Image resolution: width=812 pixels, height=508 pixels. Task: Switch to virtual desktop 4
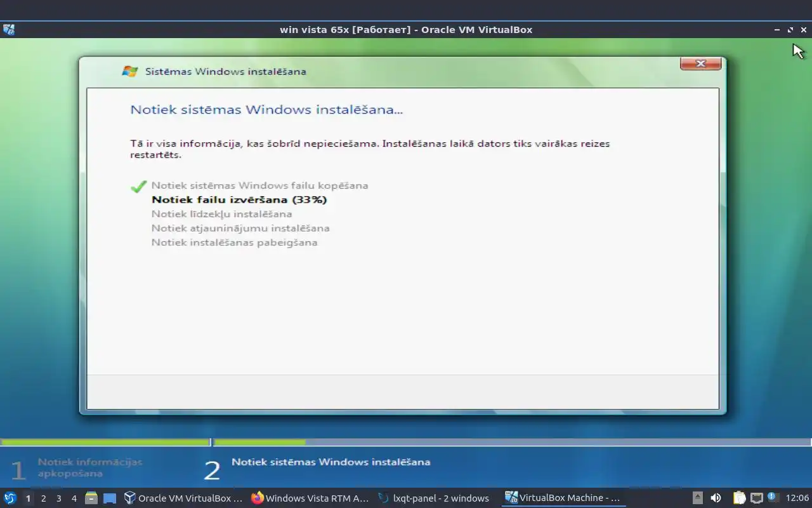[x=74, y=498]
